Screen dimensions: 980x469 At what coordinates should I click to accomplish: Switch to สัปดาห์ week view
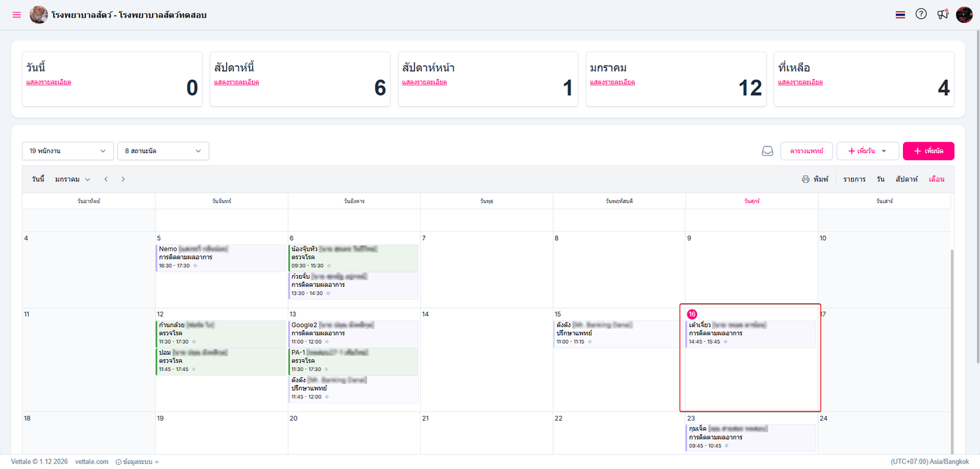pos(906,179)
